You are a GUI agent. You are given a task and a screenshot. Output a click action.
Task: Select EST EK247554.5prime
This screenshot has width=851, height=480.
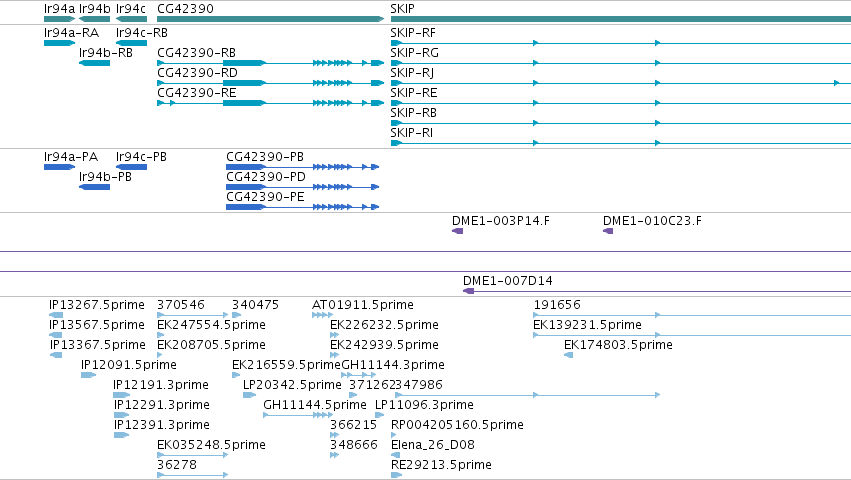pos(211,325)
